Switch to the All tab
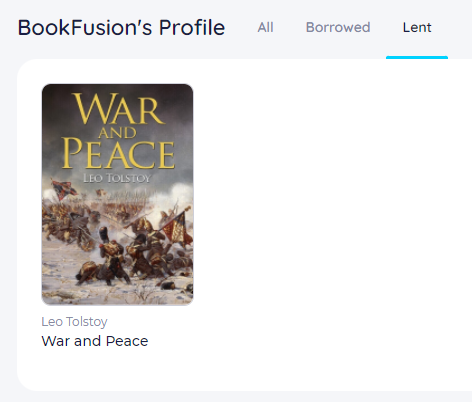Image resolution: width=472 pixels, height=402 pixels. (265, 27)
